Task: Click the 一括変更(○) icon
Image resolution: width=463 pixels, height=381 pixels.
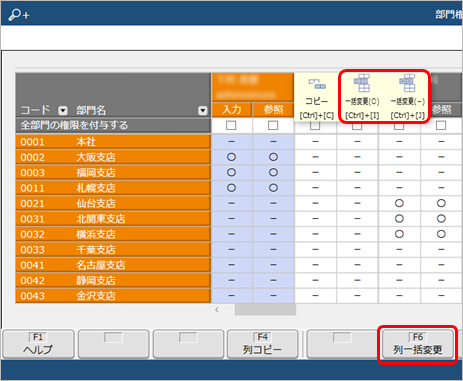Action: point(362,83)
